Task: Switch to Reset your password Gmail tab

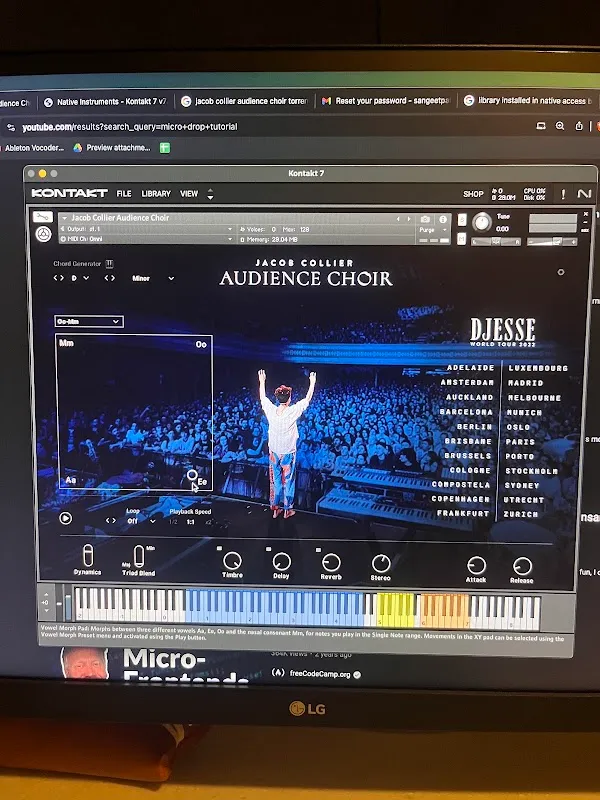Action: point(386,101)
